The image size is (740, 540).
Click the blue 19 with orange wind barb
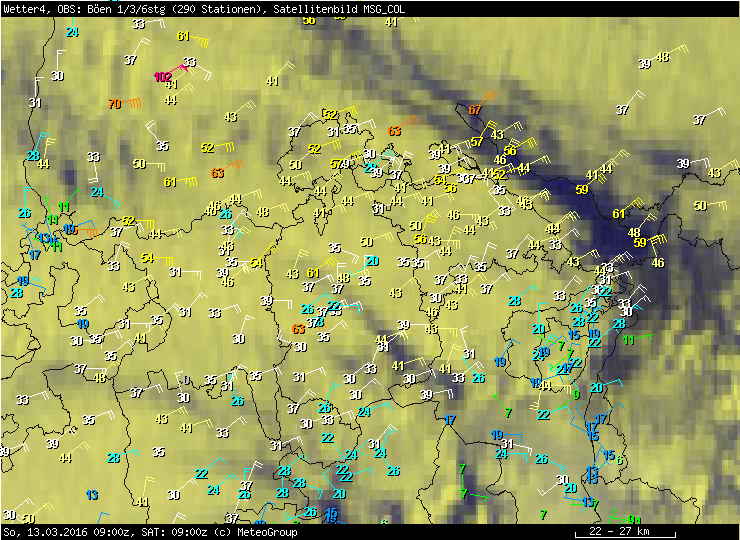[70, 229]
